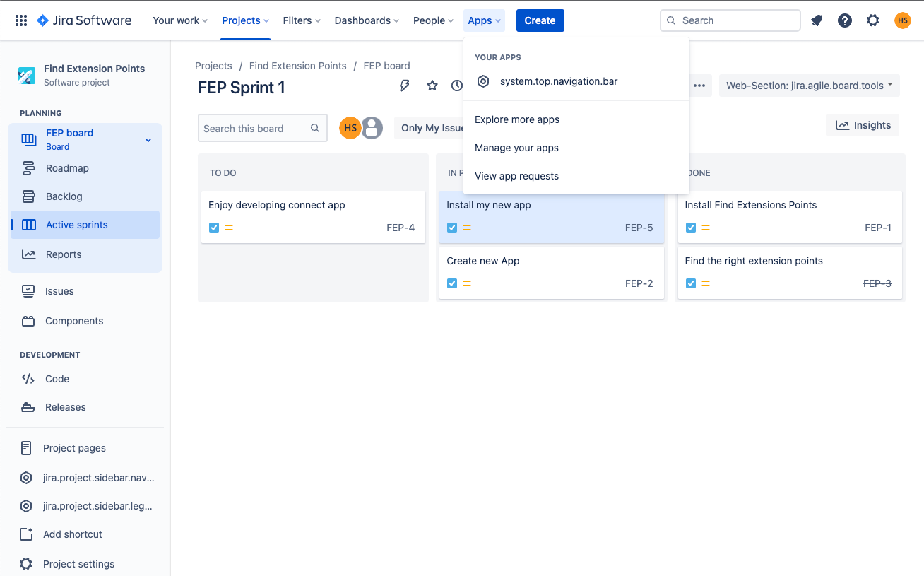Screen dimensions: 924x576
Task: Open the notifications bell icon
Action: coord(817,20)
